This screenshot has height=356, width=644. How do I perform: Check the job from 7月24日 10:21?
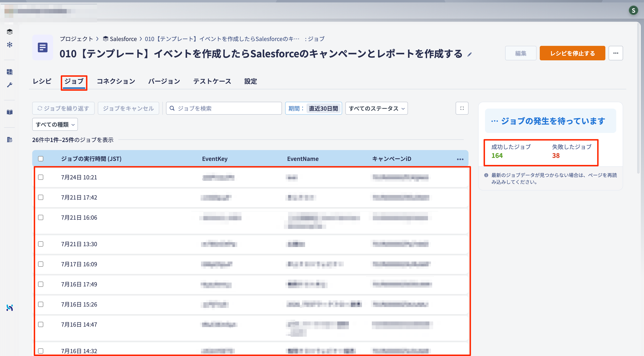(40, 177)
